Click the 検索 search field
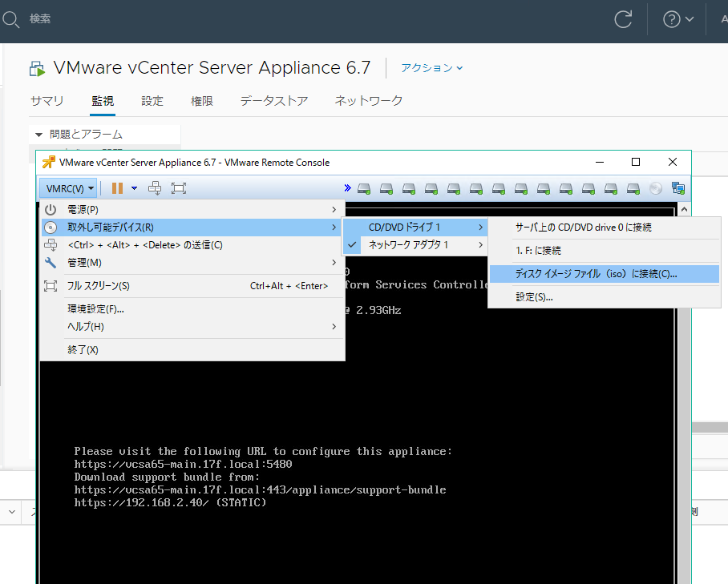 pyautogui.click(x=40, y=19)
